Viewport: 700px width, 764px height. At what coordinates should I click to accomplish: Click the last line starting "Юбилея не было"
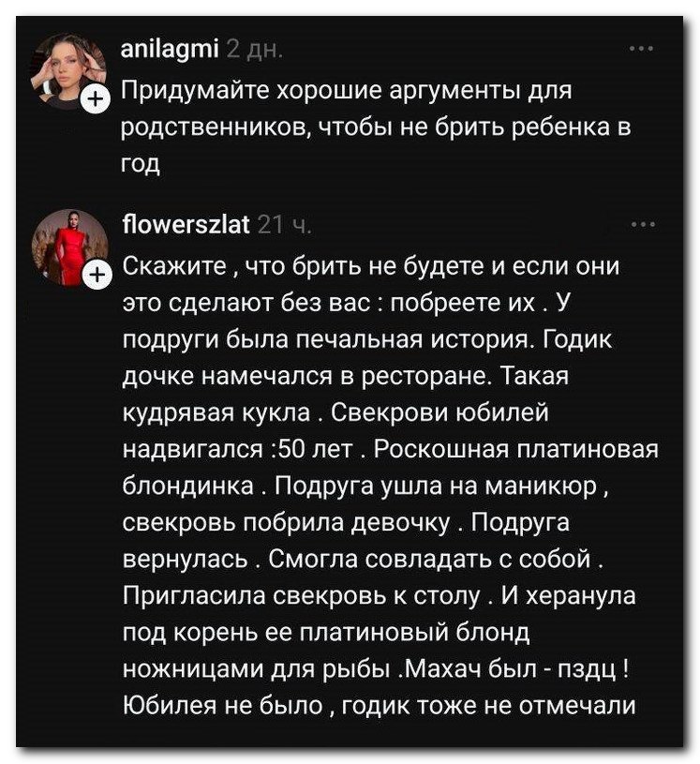[x=380, y=705]
